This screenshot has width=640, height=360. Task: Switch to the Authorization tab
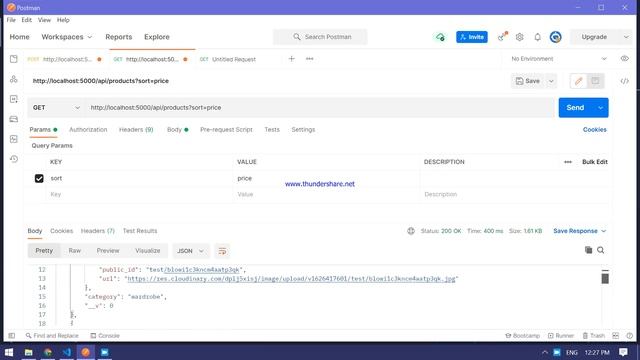pyautogui.click(x=88, y=130)
